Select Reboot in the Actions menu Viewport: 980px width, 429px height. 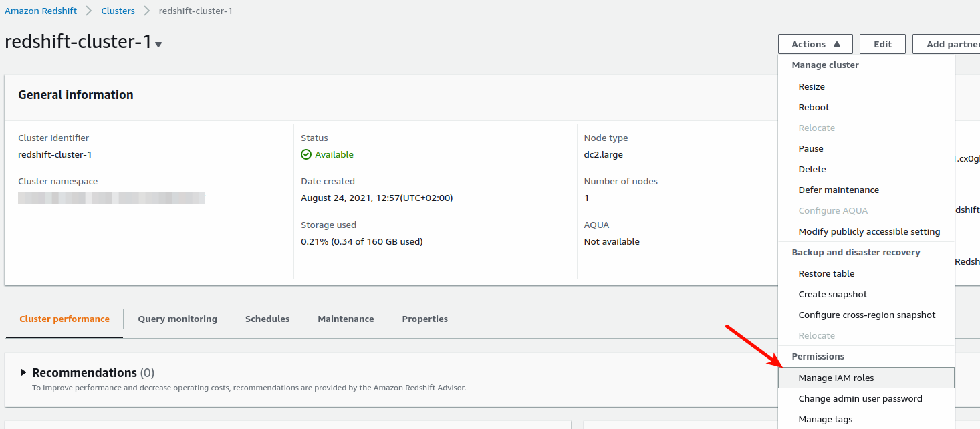pyautogui.click(x=814, y=107)
